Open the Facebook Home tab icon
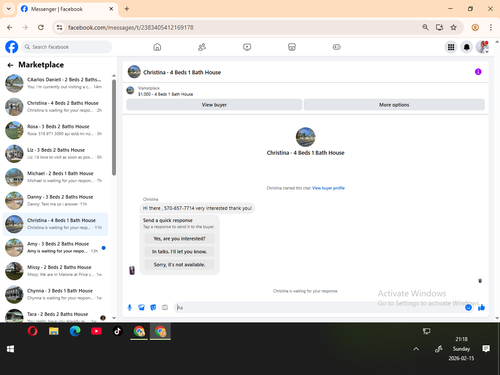500x375 pixels. coord(157,47)
